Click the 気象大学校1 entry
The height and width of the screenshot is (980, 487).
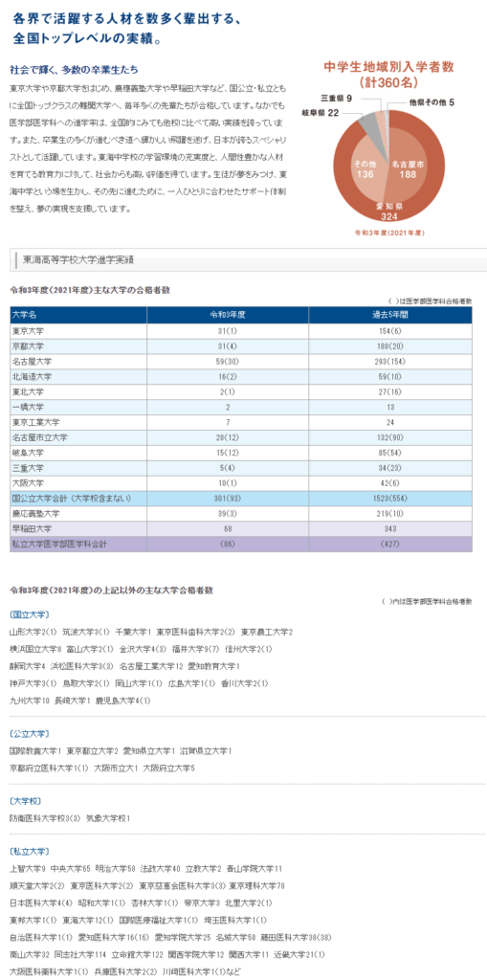[x=108, y=817]
